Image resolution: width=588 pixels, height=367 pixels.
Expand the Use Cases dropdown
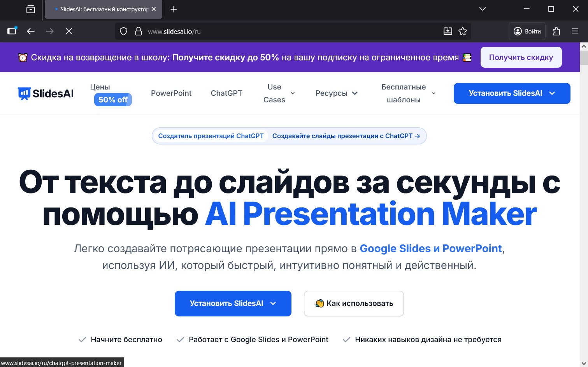pyautogui.click(x=279, y=93)
